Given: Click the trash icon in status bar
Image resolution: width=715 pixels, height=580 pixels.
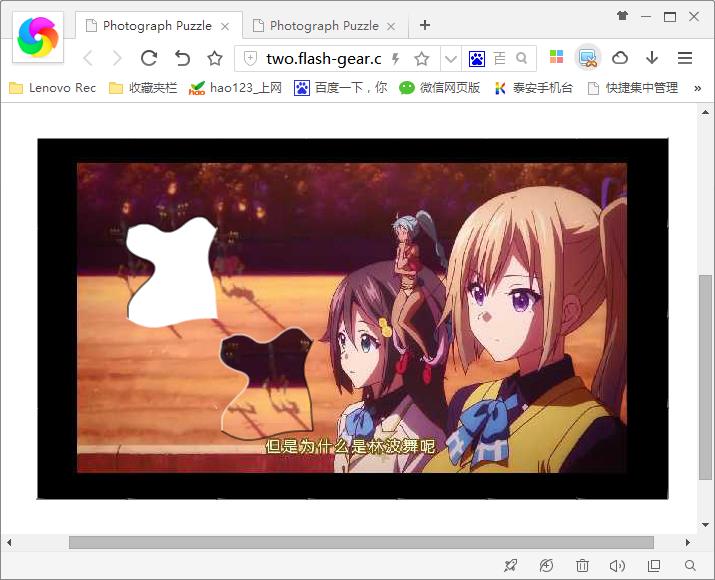Looking at the screenshot, I should [x=582, y=566].
